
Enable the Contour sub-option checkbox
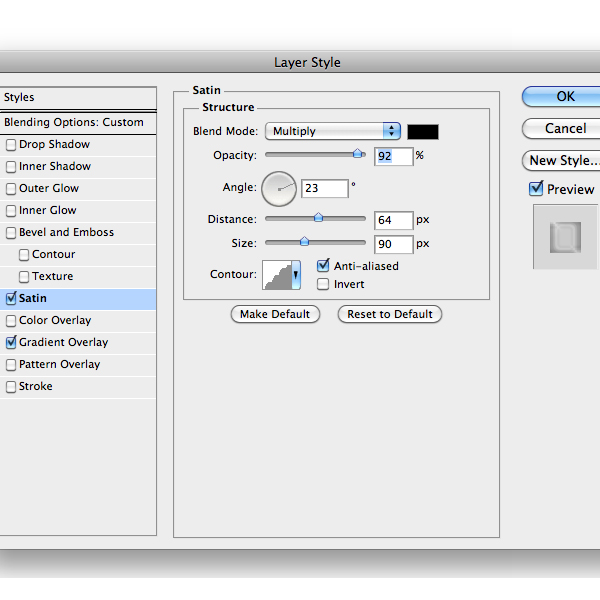(24, 254)
